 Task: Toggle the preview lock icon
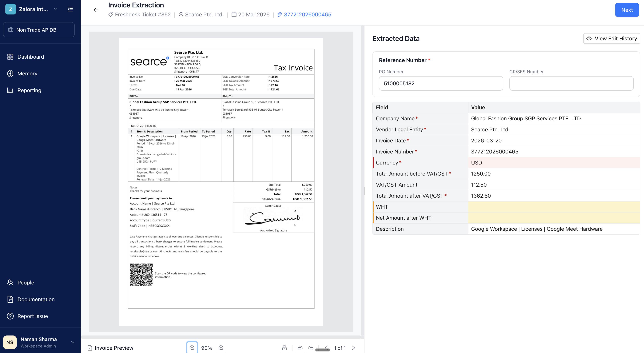tap(284, 348)
